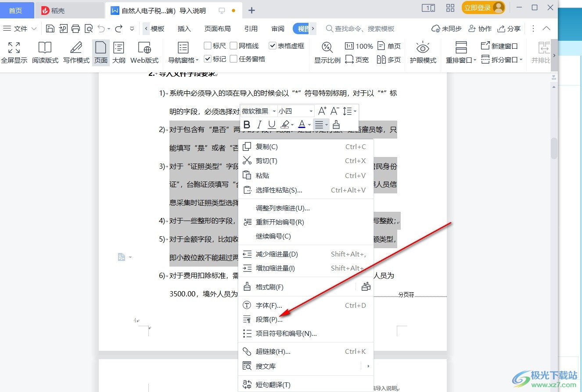
Task: Check the 标尺 ruler checkbox
Action: (208, 46)
